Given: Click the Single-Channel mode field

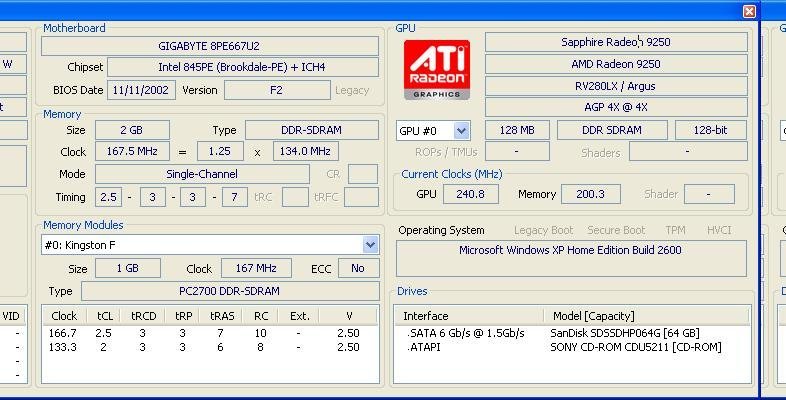Looking at the screenshot, I should click(202, 174).
